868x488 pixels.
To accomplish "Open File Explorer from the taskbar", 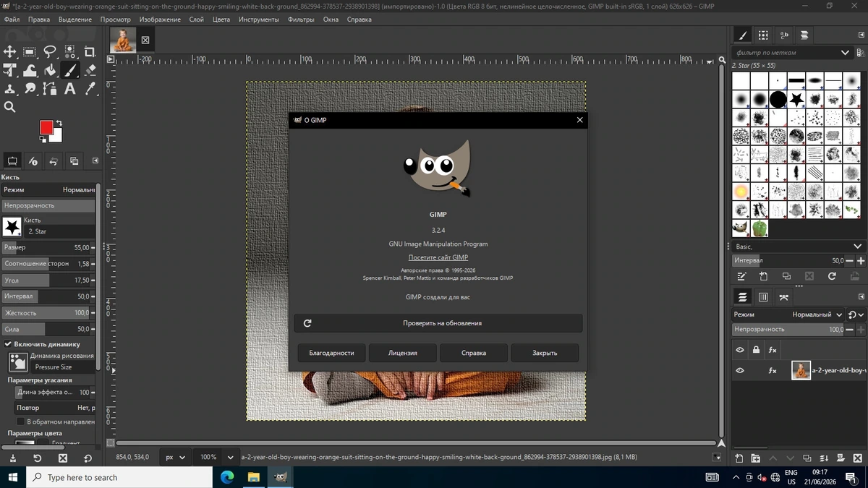I will (254, 477).
